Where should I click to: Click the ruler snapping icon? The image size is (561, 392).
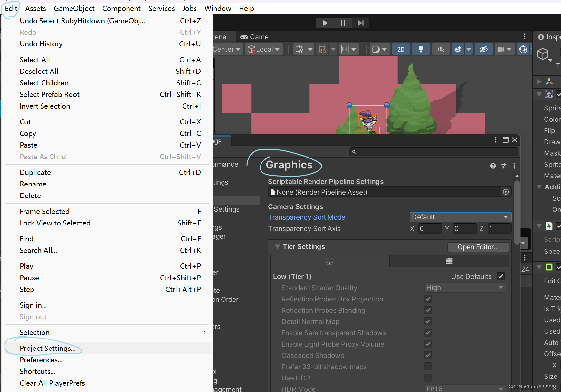(345, 49)
